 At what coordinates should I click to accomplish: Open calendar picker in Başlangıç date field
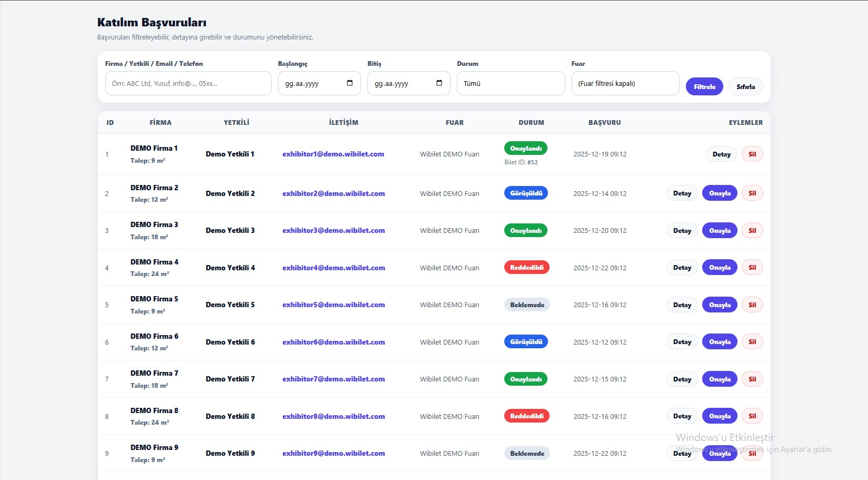point(350,83)
